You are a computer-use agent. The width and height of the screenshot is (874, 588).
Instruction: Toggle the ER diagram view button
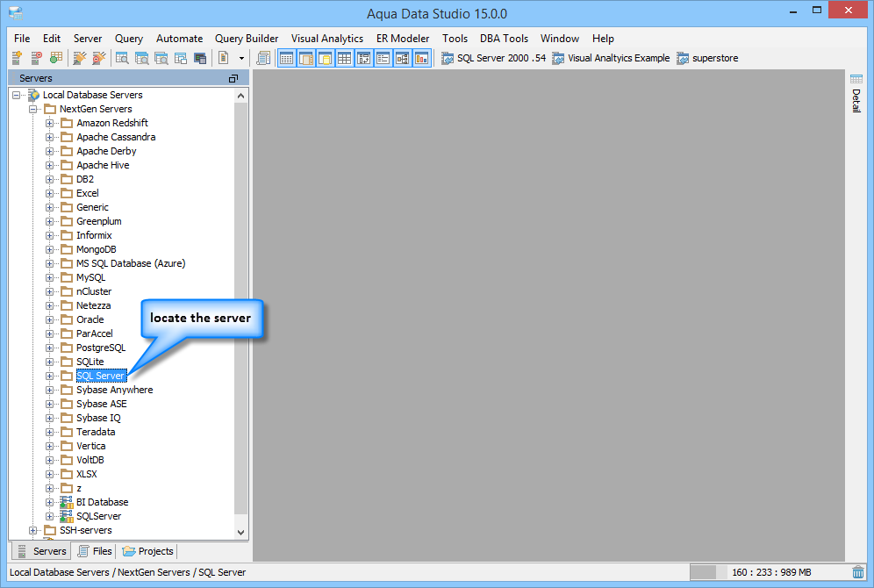point(403,58)
